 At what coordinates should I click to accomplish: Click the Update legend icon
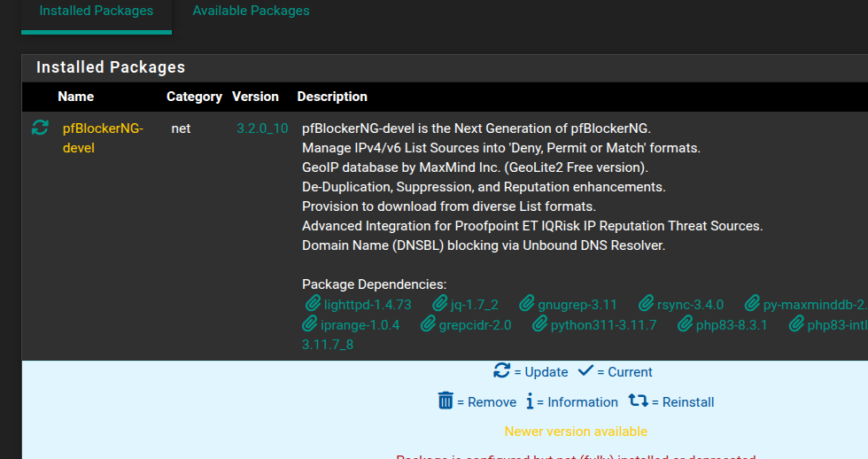(x=501, y=370)
